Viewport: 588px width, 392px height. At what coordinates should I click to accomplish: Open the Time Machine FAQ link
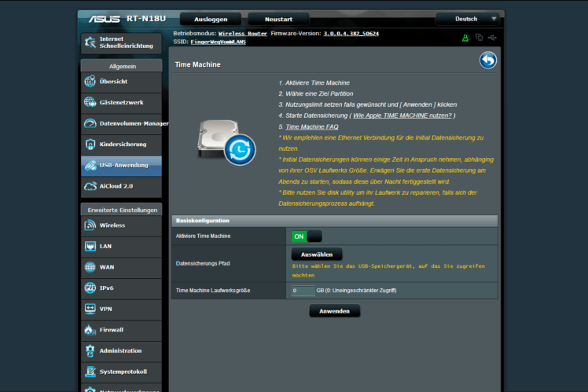[312, 126]
